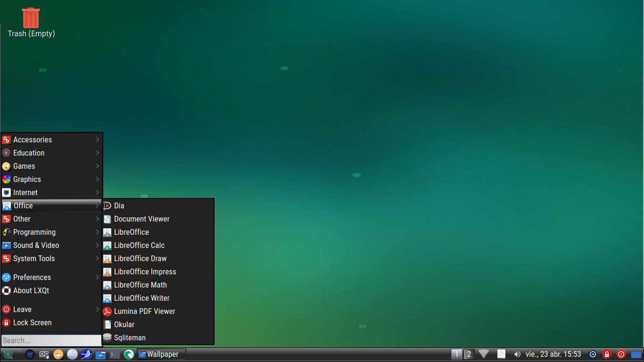The width and height of the screenshot is (644, 362).
Task: Launch the orange lamp icon in the panel
Action: tap(58, 354)
